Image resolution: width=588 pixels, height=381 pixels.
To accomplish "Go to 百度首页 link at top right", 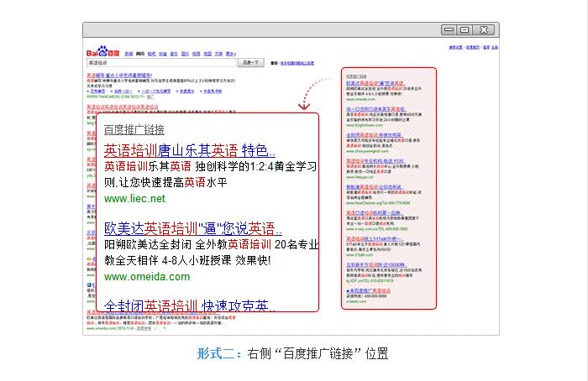I will [x=472, y=48].
